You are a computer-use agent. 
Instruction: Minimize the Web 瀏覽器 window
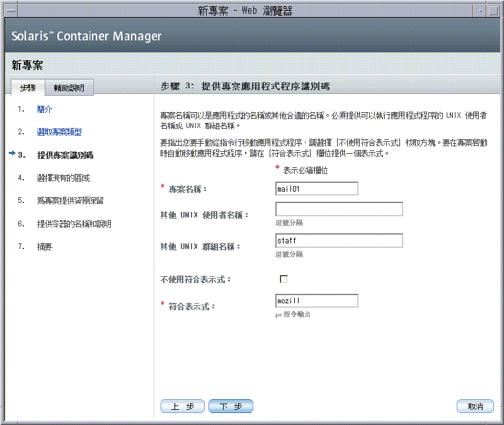pos(480,11)
